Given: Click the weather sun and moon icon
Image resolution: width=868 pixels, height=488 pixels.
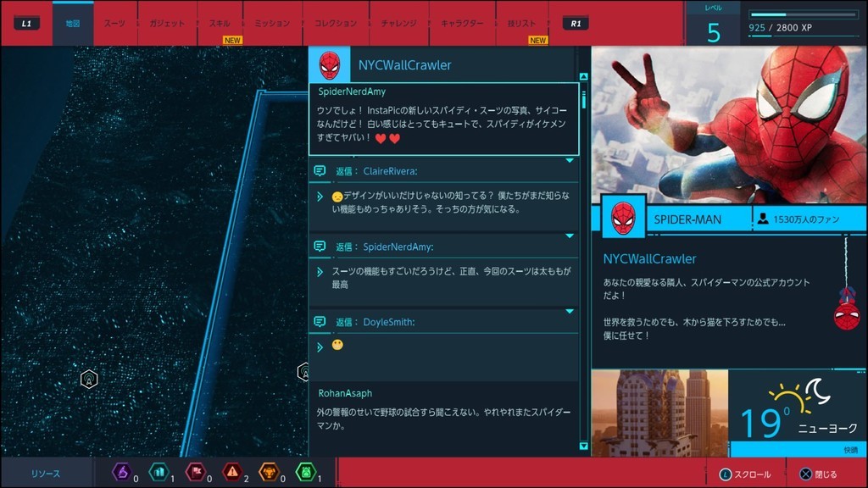Looking at the screenshot, I should point(799,395).
